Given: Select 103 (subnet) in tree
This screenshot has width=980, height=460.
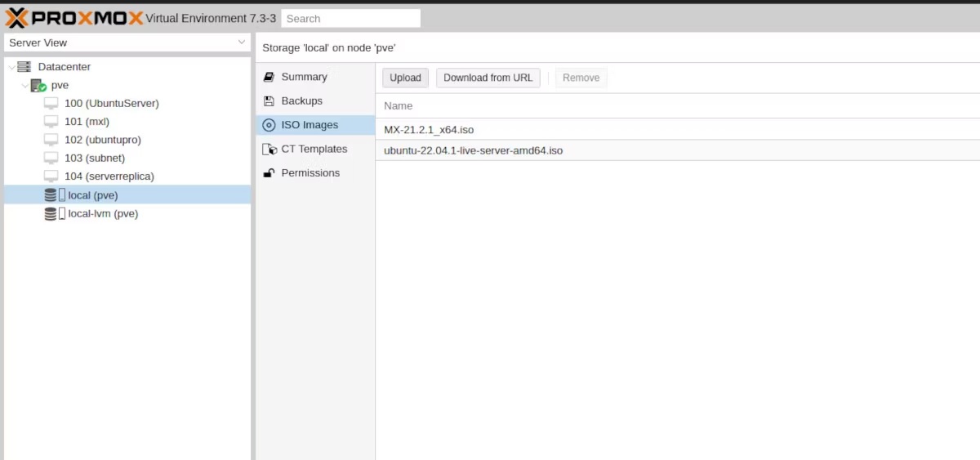Looking at the screenshot, I should click(95, 158).
